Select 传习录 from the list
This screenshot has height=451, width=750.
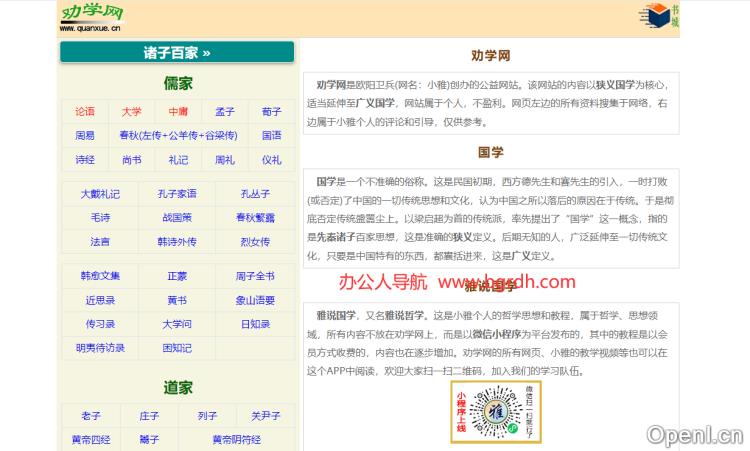pos(100,324)
